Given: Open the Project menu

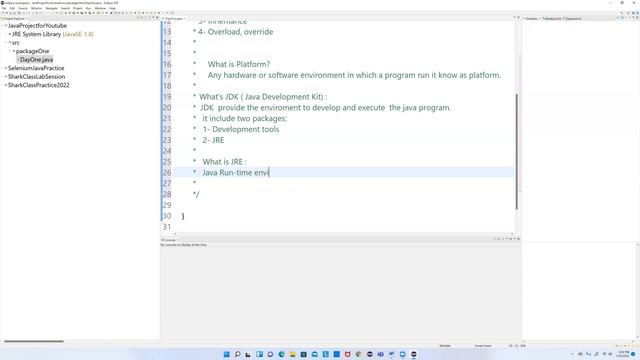Looking at the screenshot, I should pos(78,8).
